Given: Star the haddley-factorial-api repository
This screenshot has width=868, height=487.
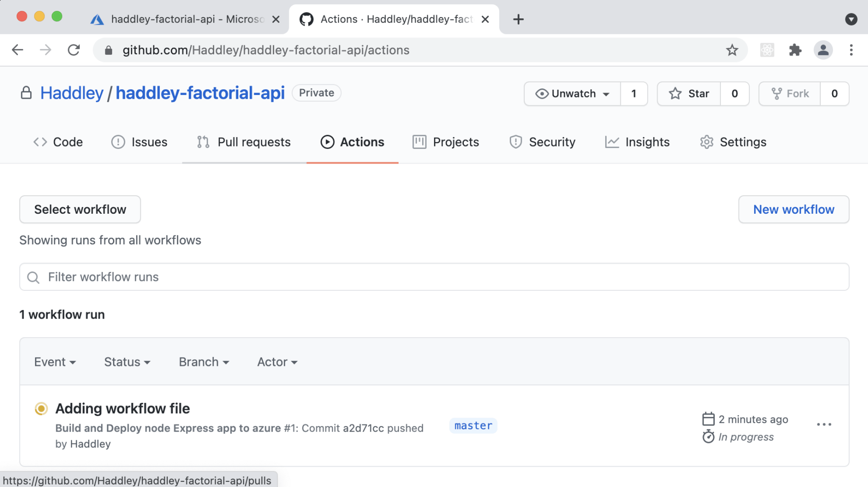Looking at the screenshot, I should [689, 94].
